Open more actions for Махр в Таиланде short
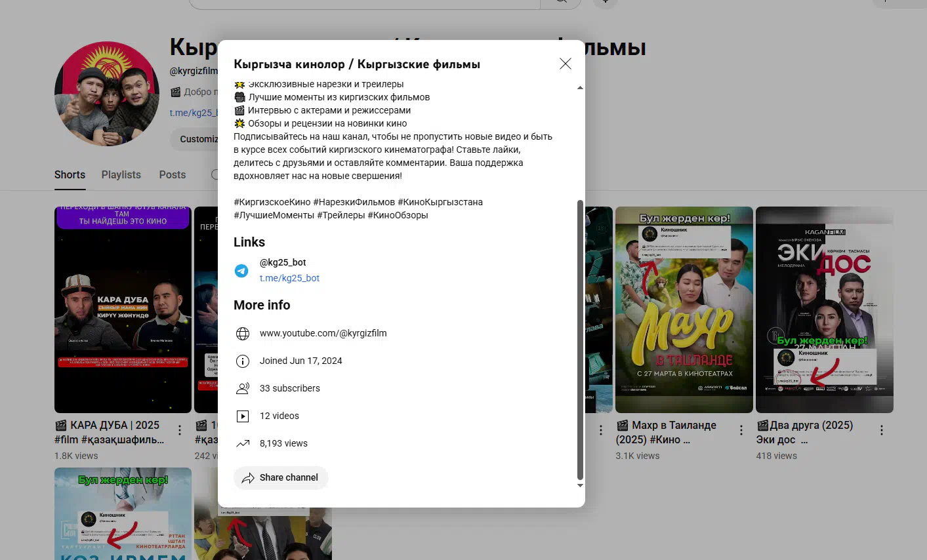Viewport: 927px width, 560px height. click(741, 430)
